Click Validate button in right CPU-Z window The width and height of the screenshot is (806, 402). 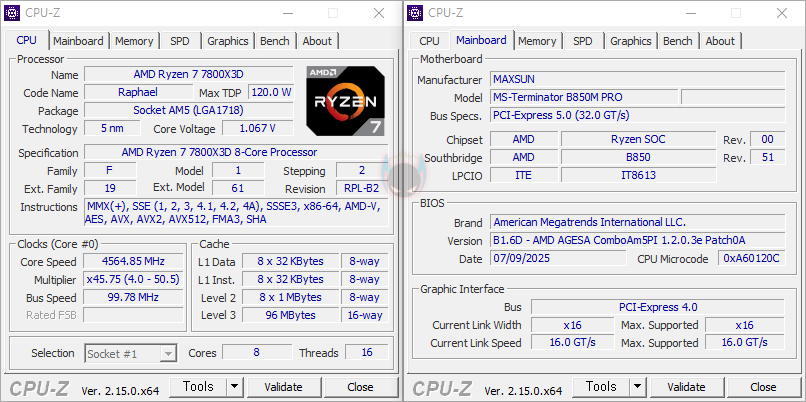click(x=686, y=387)
